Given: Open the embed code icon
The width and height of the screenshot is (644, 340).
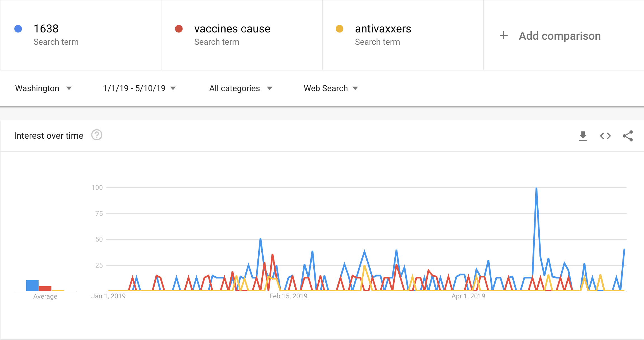Looking at the screenshot, I should pyautogui.click(x=605, y=136).
